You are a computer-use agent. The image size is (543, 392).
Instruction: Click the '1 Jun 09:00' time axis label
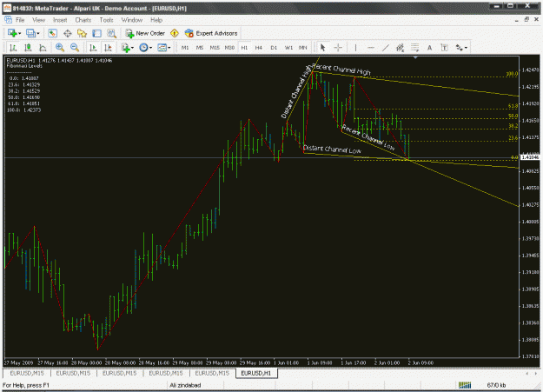point(320,363)
